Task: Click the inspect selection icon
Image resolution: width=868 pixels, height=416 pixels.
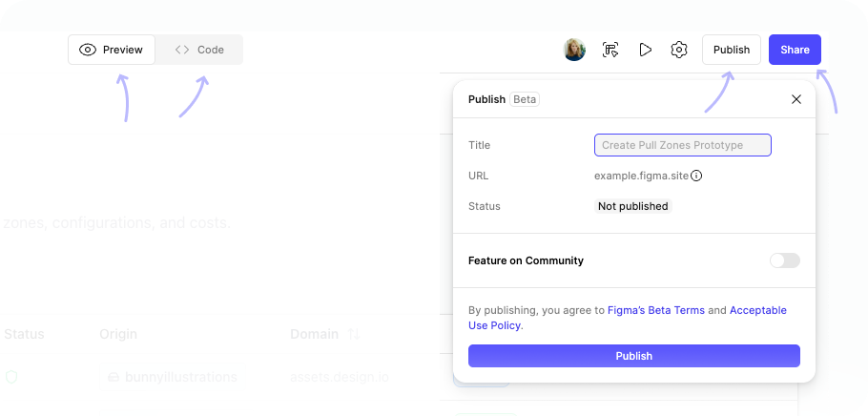Action: point(611,50)
